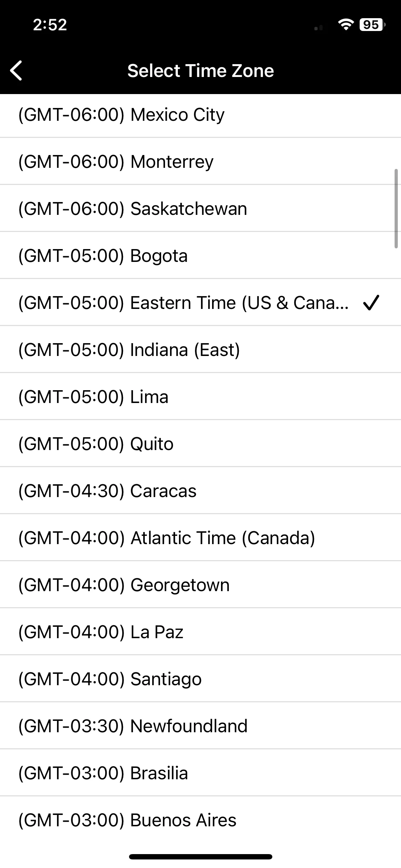Tap the battery indicator showing 95
Viewport: 401px width, 868px height.
pyautogui.click(x=372, y=25)
